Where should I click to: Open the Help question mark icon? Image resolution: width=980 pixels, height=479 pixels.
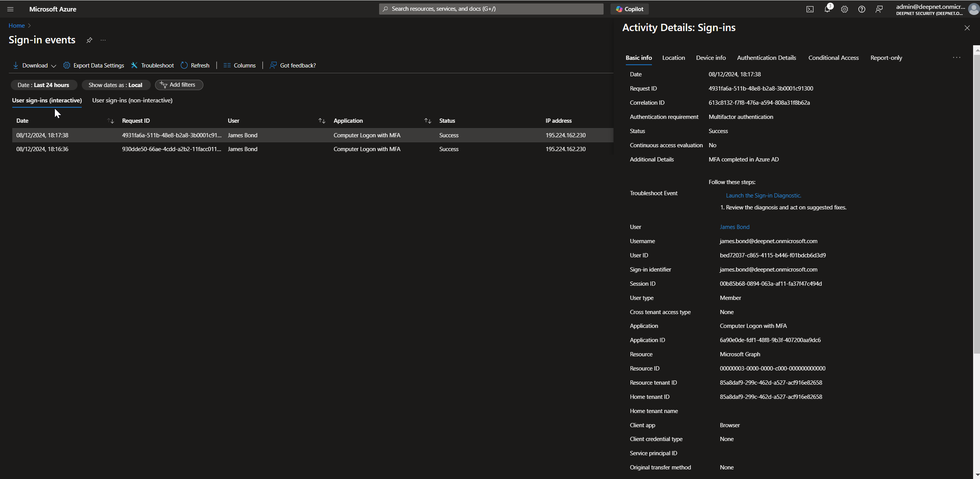coord(861,9)
